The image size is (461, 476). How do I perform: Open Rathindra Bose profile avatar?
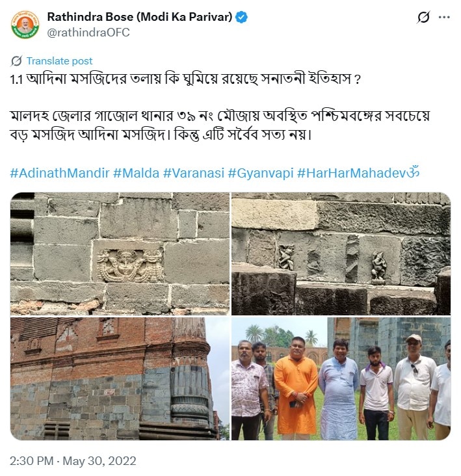(x=25, y=25)
